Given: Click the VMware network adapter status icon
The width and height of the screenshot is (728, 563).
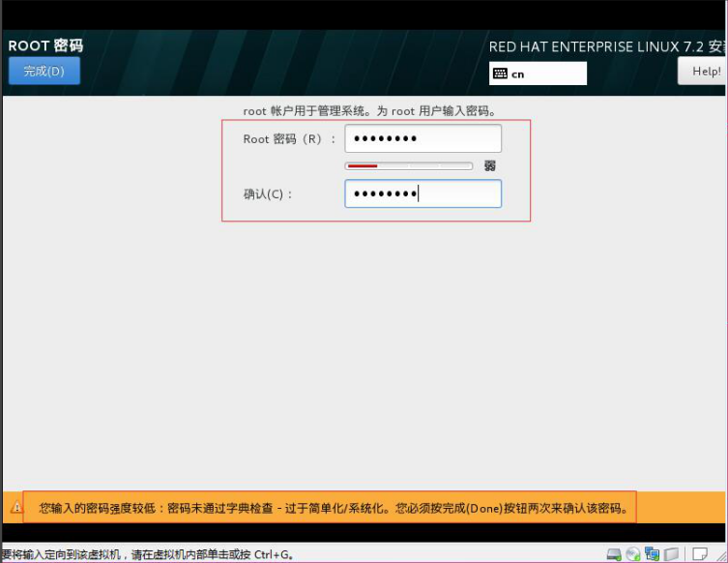Looking at the screenshot, I should pyautogui.click(x=653, y=554).
